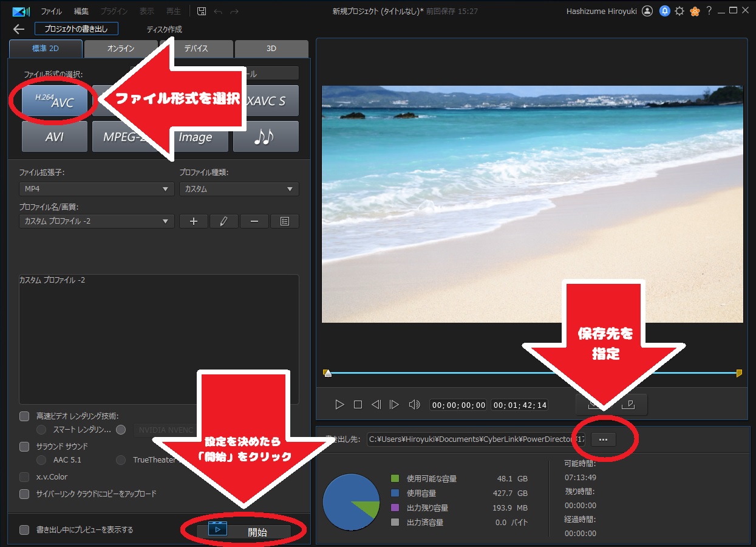Viewport: 756px width, 547px height.
Task: Select the TrueTheater radio button
Action: (x=121, y=460)
